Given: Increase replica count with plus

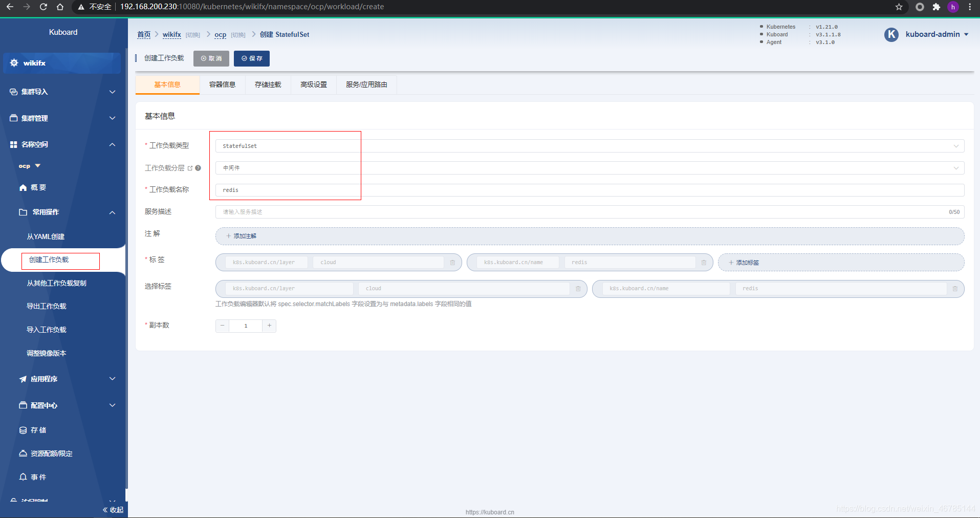Looking at the screenshot, I should pos(269,326).
